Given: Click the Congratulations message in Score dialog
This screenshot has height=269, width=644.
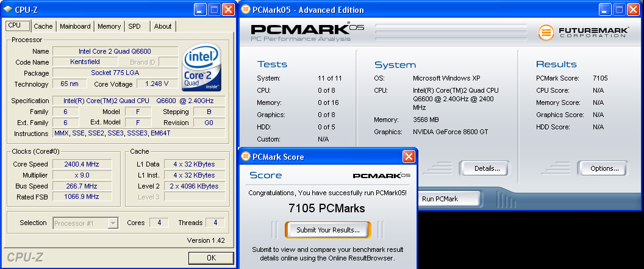Looking at the screenshot, I should (327, 192).
